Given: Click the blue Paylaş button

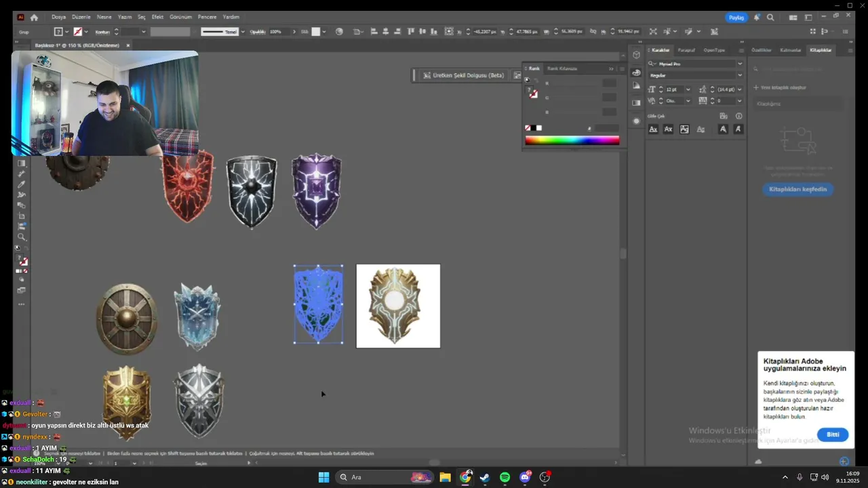Looking at the screenshot, I should tap(736, 18).
